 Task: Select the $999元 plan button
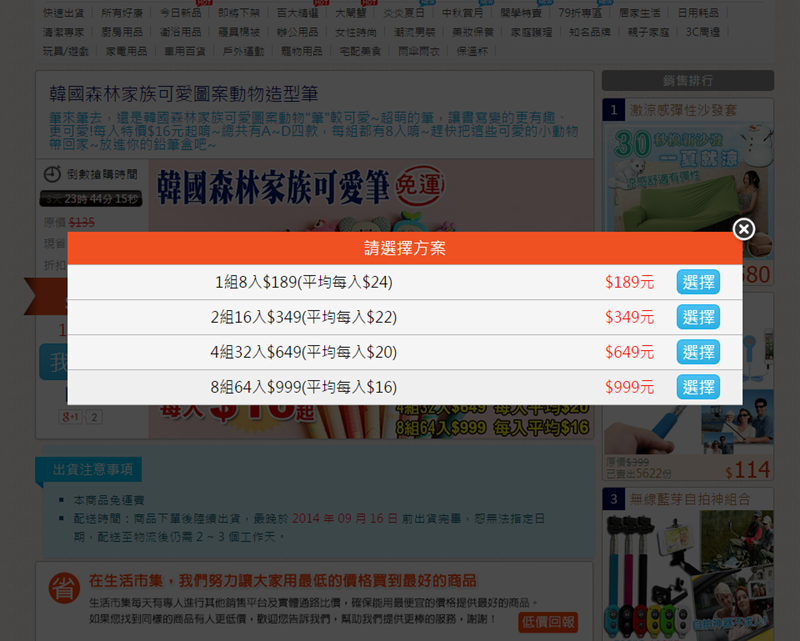(698, 387)
